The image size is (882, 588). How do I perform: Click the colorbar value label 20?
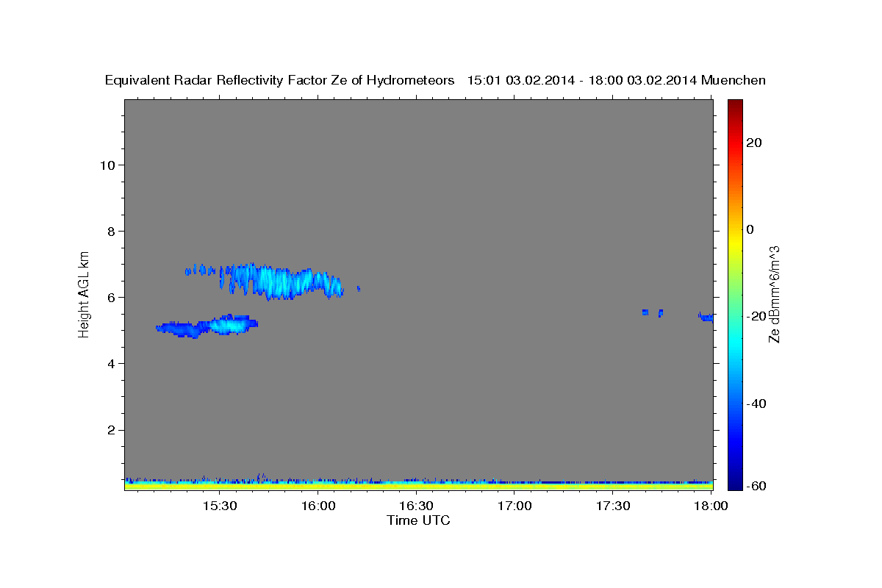tap(754, 143)
